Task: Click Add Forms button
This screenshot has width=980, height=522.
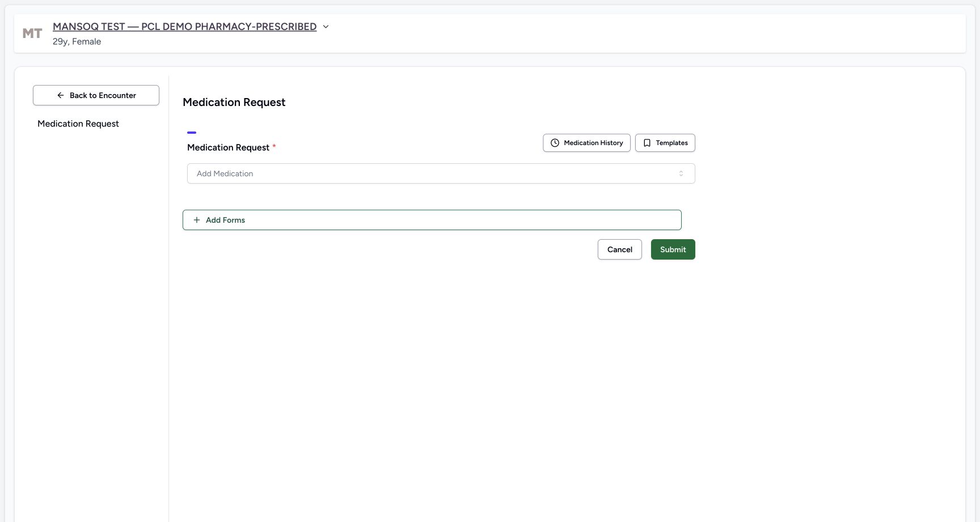Action: point(432,220)
